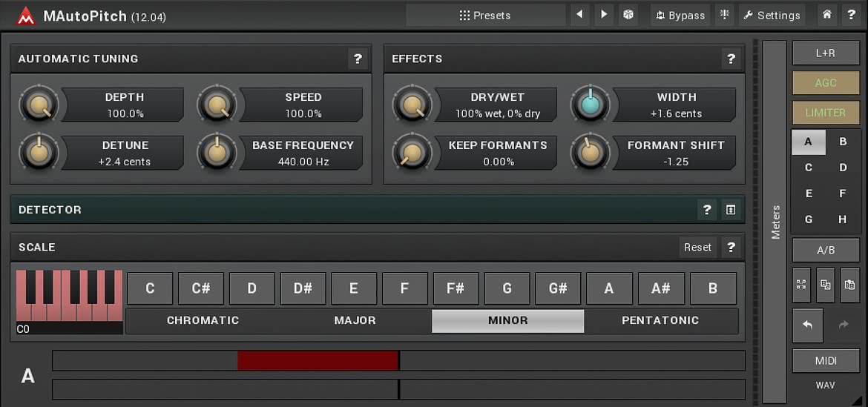Load the next preset with right arrow
The width and height of the screenshot is (868, 407).
[x=604, y=15]
